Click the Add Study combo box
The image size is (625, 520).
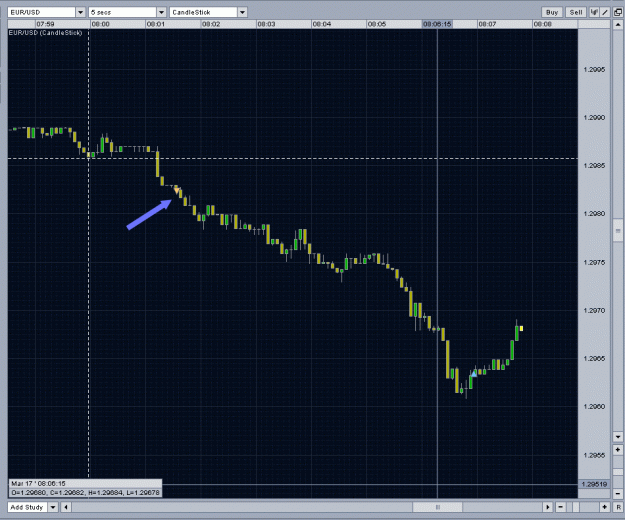(33, 507)
